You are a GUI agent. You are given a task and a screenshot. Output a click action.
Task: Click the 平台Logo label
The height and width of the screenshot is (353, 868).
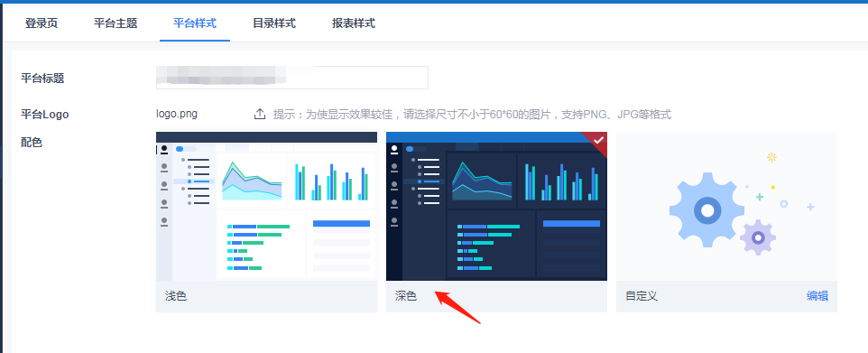(45, 114)
